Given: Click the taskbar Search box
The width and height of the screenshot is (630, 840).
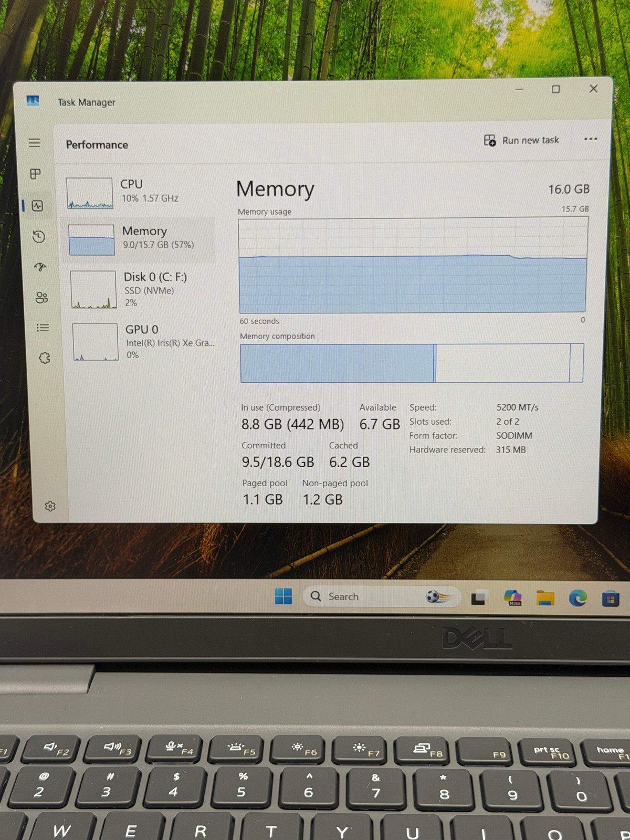Looking at the screenshot, I should pyautogui.click(x=382, y=596).
